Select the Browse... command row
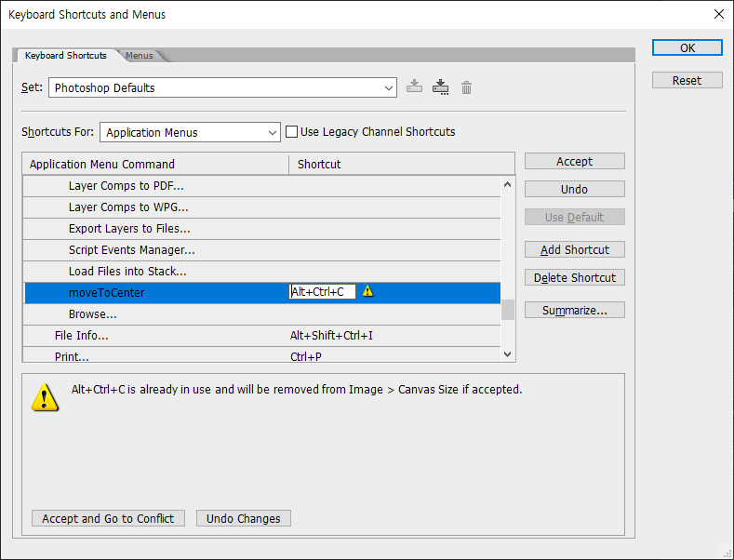Screen dimensions: 734x560 (261, 314)
